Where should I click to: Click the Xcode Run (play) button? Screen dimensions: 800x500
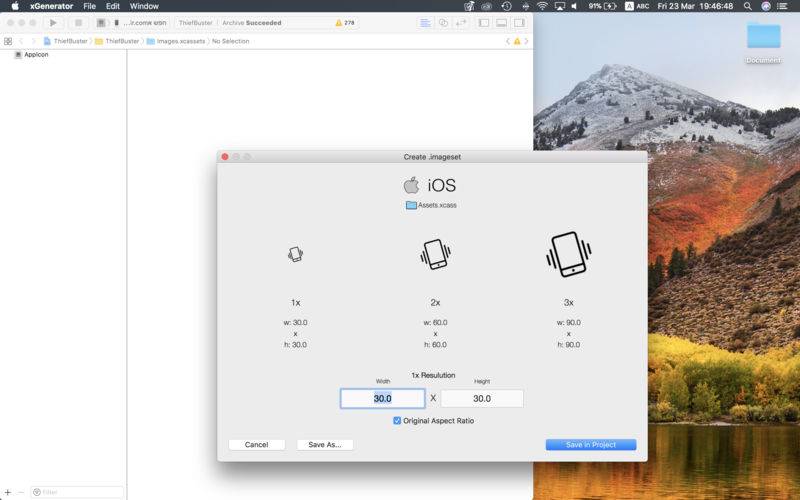[53, 22]
